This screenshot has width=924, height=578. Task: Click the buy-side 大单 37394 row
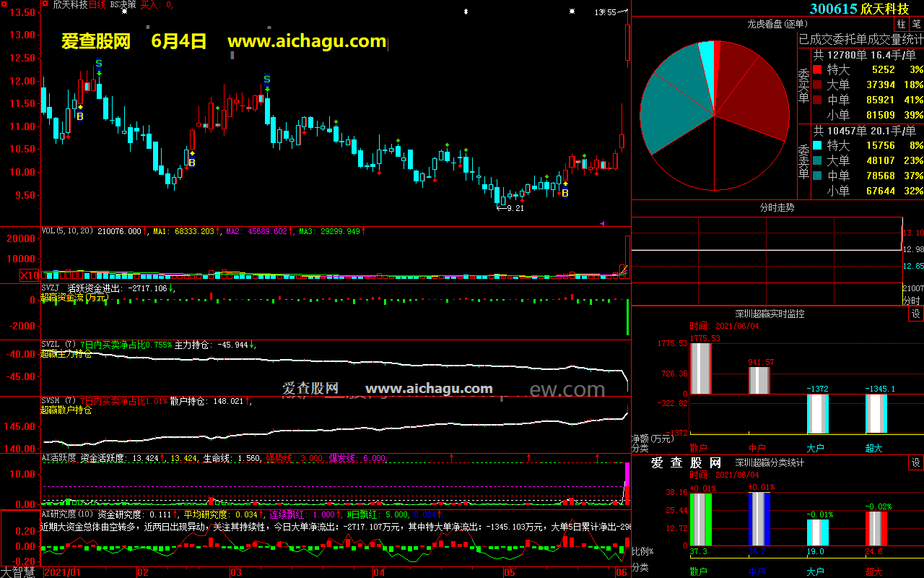tap(868, 85)
